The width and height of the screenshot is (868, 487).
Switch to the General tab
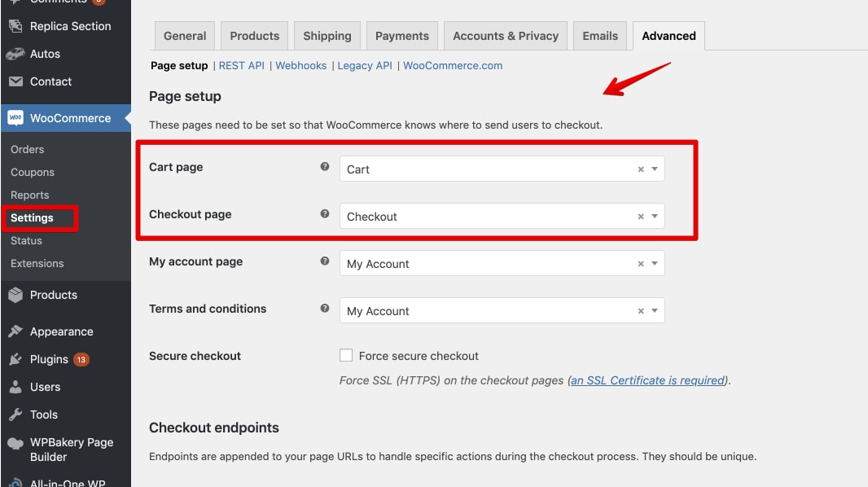pyautogui.click(x=185, y=36)
